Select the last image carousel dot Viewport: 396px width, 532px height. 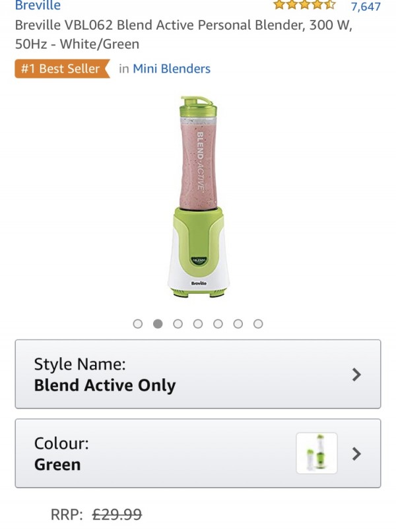258,323
